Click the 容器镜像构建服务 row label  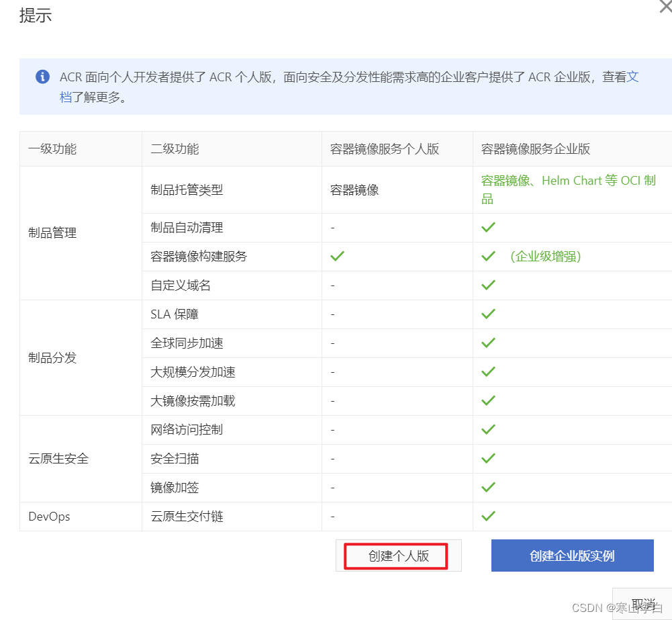click(199, 256)
